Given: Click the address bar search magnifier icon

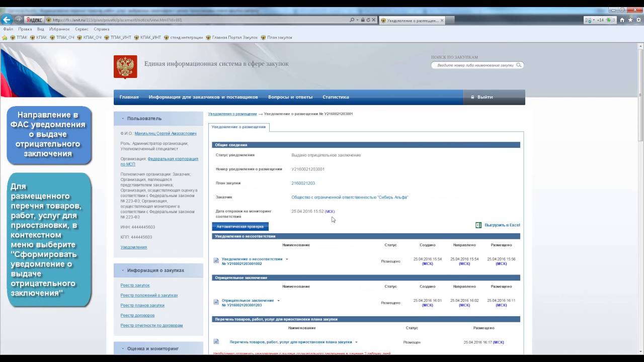Looking at the screenshot, I should pos(352,20).
